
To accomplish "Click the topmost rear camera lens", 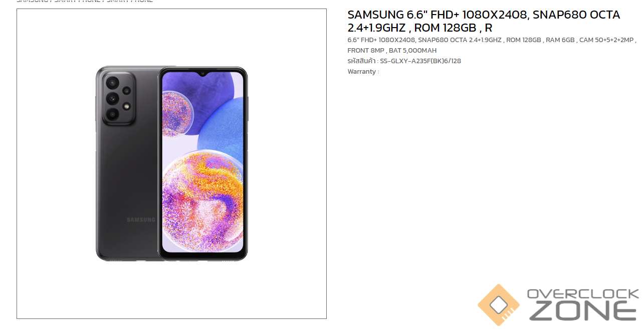I will pyautogui.click(x=111, y=83).
